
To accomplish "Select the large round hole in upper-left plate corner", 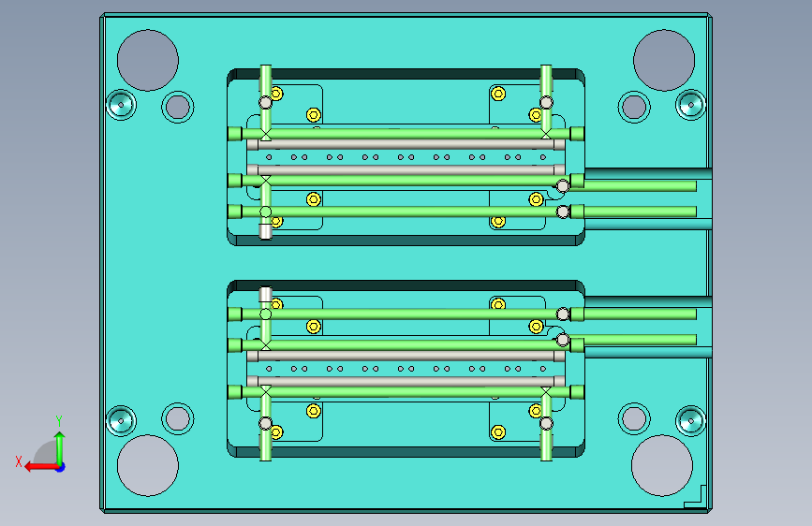I will point(148,61).
